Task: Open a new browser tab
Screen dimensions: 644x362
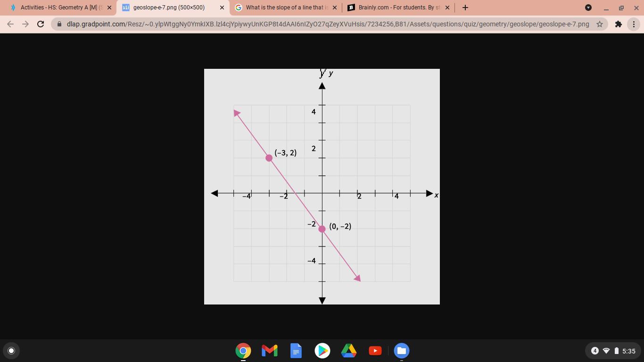Action: pyautogui.click(x=465, y=8)
